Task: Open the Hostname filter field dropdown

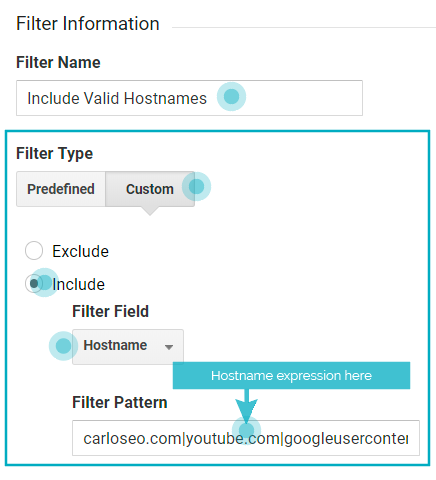Action: click(x=128, y=347)
